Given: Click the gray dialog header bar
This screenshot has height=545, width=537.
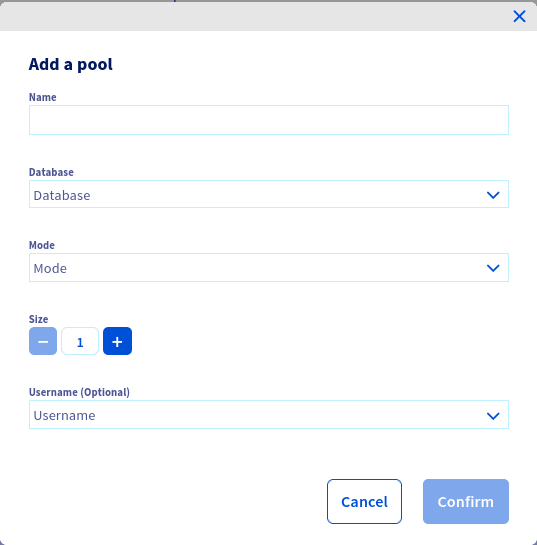Looking at the screenshot, I should click(268, 16).
